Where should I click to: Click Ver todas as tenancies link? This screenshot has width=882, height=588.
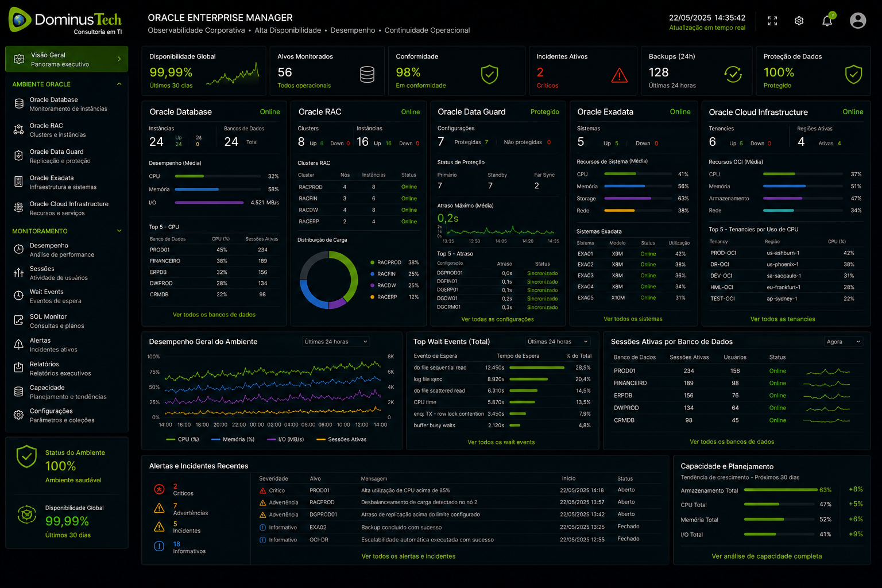tap(783, 319)
